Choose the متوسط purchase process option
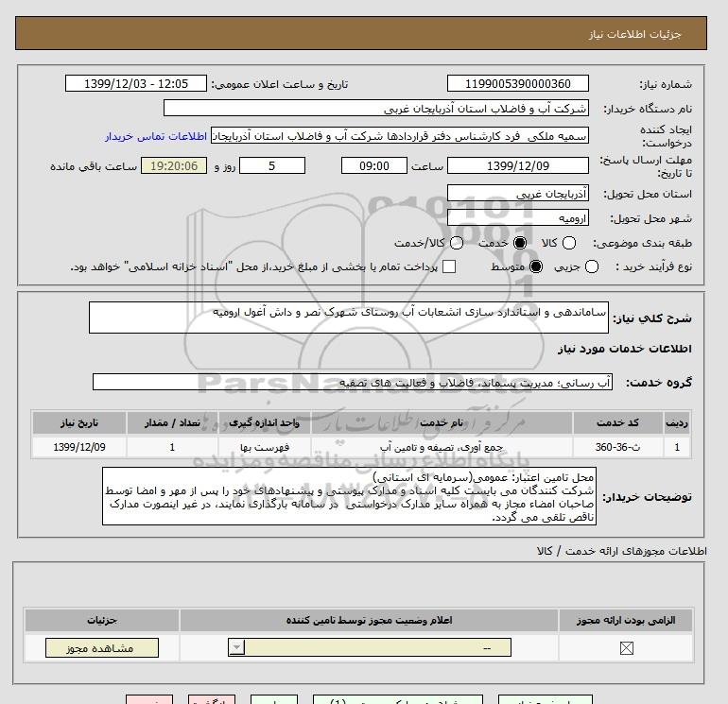The height and width of the screenshot is (704, 728). tap(536, 266)
